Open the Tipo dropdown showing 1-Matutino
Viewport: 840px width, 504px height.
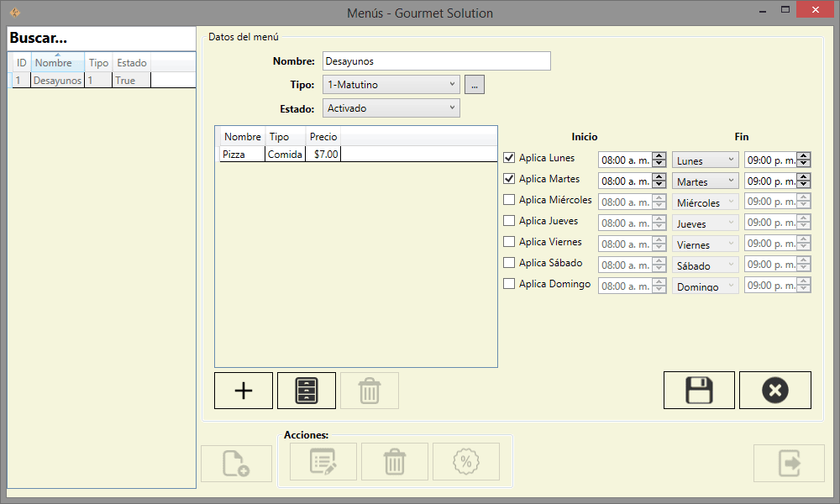point(391,84)
